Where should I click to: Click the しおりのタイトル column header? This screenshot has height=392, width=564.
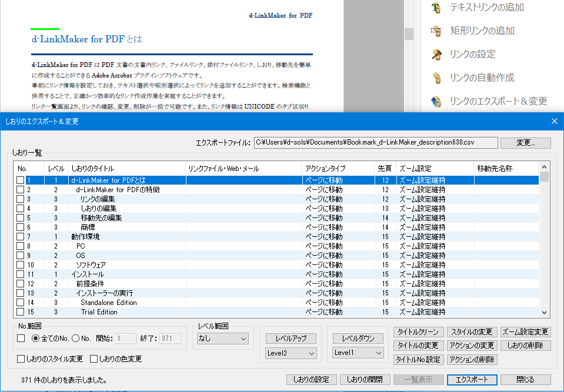click(127, 169)
